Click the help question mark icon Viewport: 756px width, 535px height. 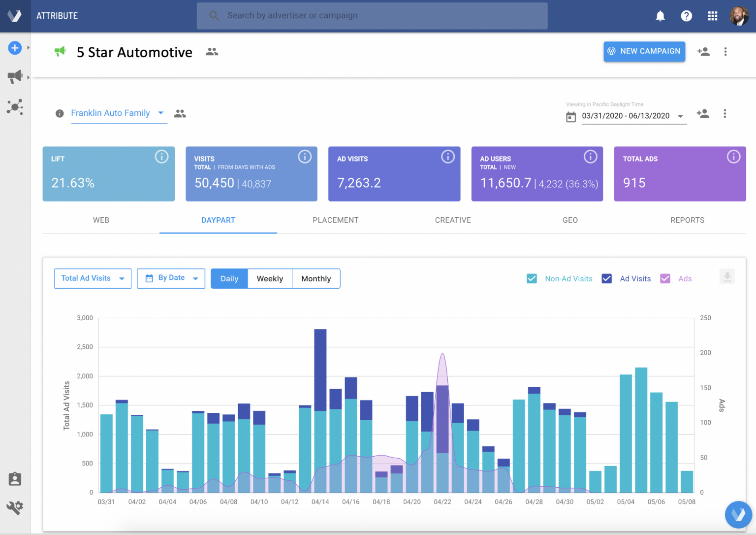pyautogui.click(x=686, y=15)
